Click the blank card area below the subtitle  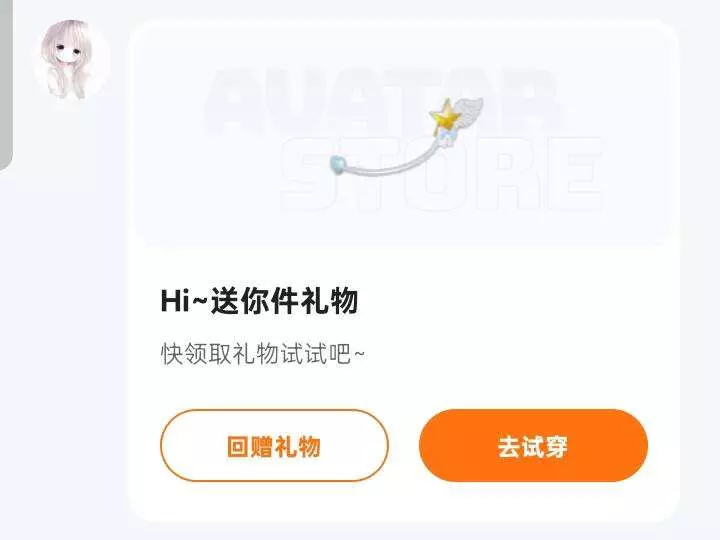(404, 388)
